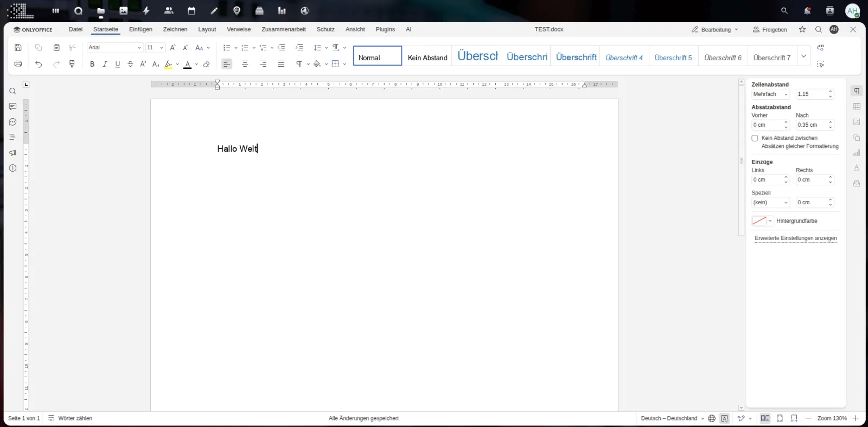Switch to the Zusammenarbeit tab
Image resolution: width=868 pixels, height=427 pixels.
(284, 29)
